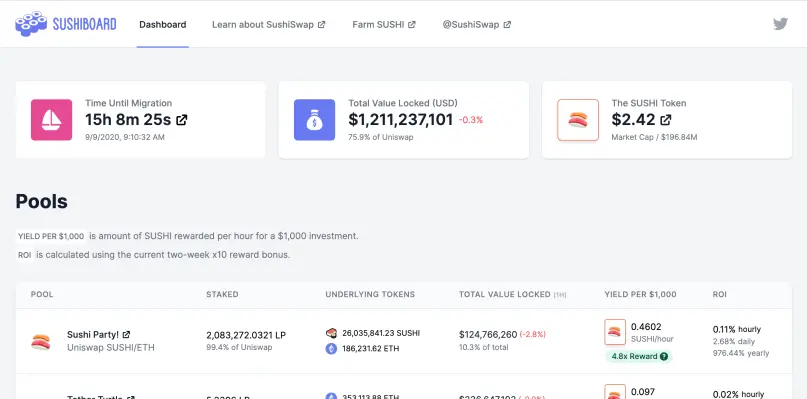This screenshot has width=807, height=399.
Task: Click TOTAL VALUE LOCKED column header
Action: [x=513, y=294]
